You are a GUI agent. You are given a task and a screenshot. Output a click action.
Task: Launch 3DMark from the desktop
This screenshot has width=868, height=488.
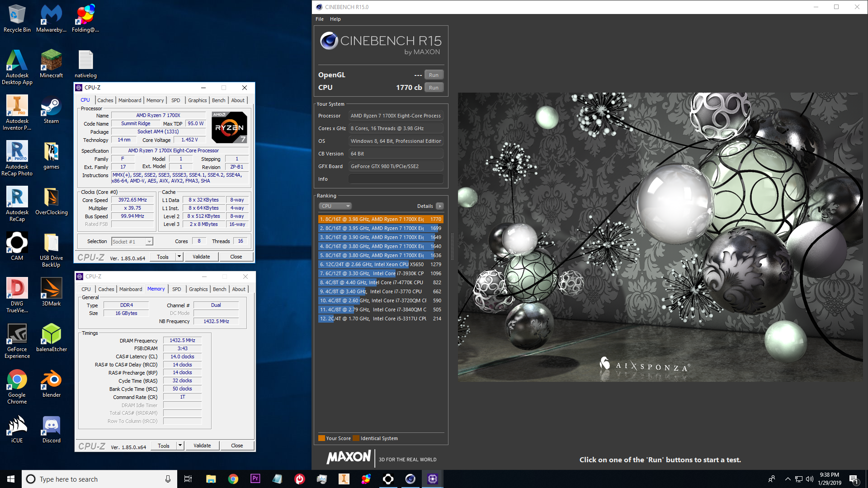pyautogui.click(x=51, y=292)
